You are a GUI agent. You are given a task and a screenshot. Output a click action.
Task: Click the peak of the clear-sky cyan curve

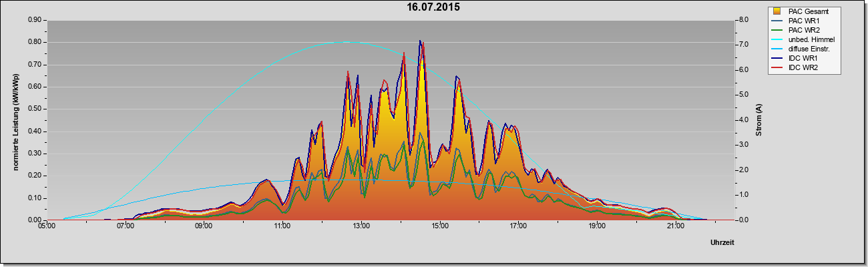click(346, 42)
